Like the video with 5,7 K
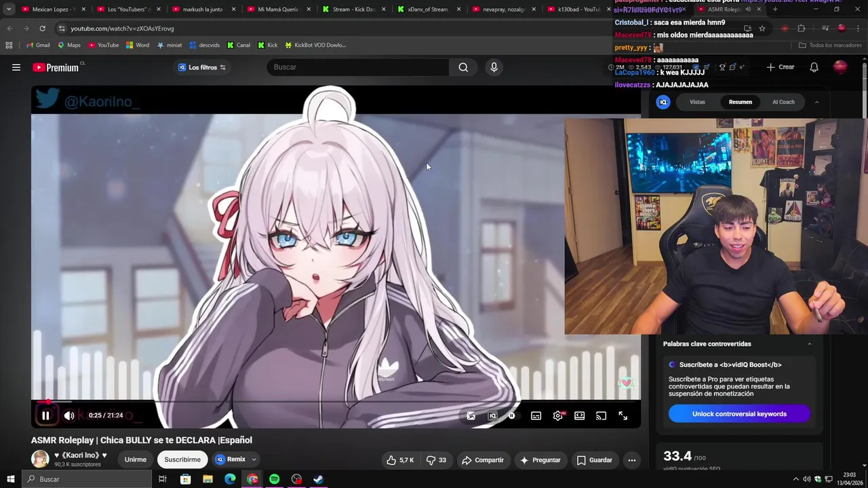This screenshot has height=488, width=868. pos(400,460)
